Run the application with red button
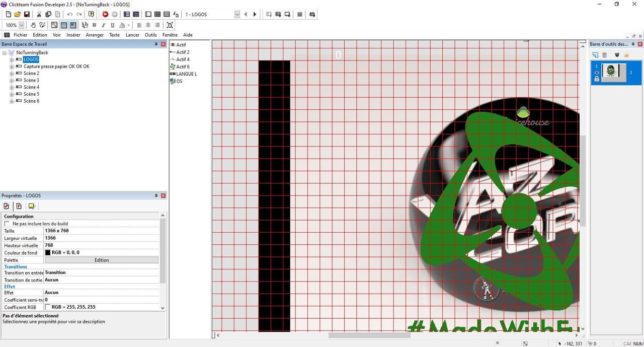 [x=105, y=14]
